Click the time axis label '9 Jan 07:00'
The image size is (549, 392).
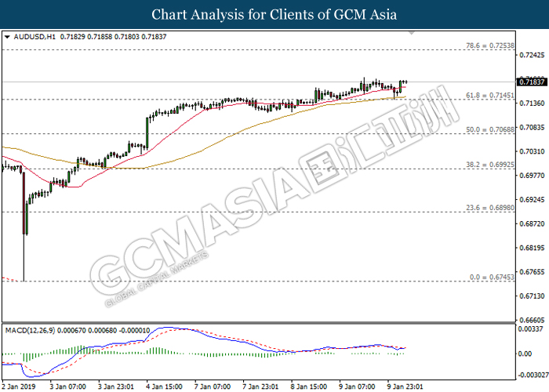pos(358,387)
